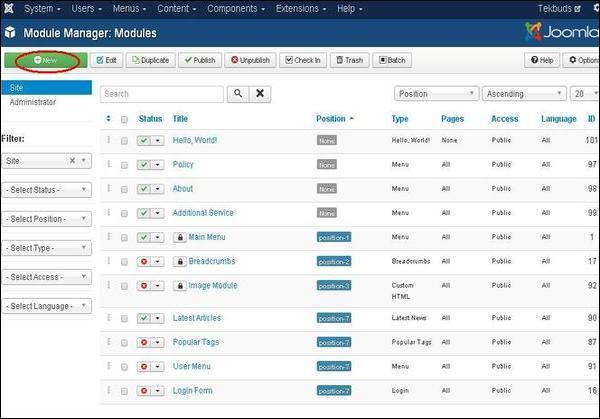Open the System menu
The width and height of the screenshot is (600, 419).
pyautogui.click(x=42, y=8)
